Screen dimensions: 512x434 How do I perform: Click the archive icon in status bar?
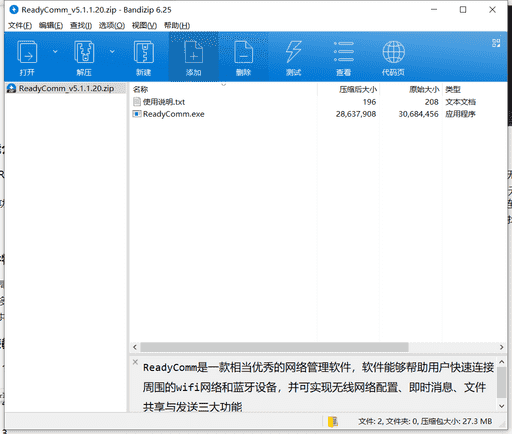(x=332, y=422)
